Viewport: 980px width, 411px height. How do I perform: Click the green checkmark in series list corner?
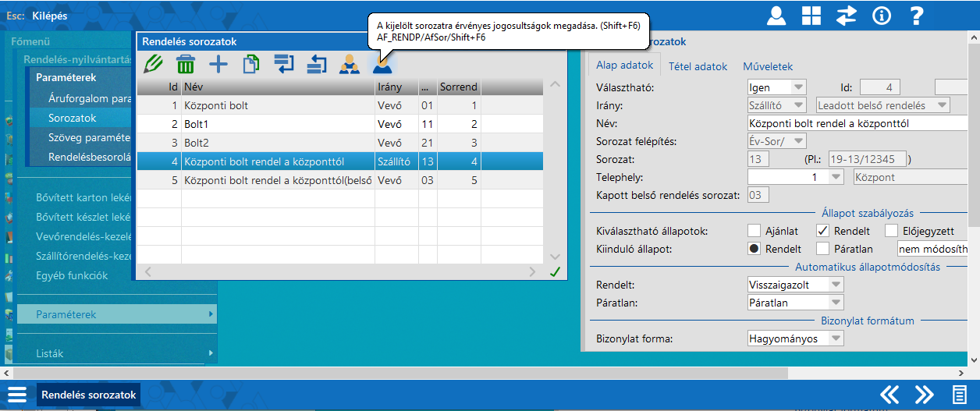[x=555, y=271]
